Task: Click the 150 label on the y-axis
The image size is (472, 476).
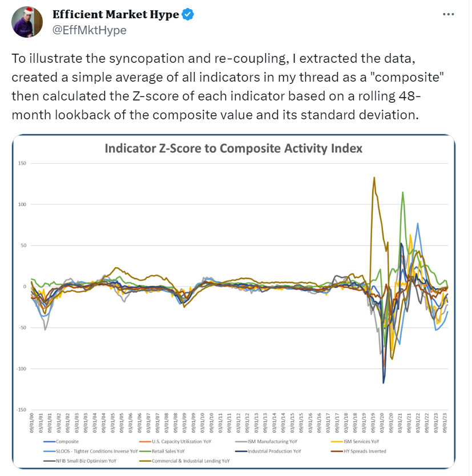Action: click(22, 163)
